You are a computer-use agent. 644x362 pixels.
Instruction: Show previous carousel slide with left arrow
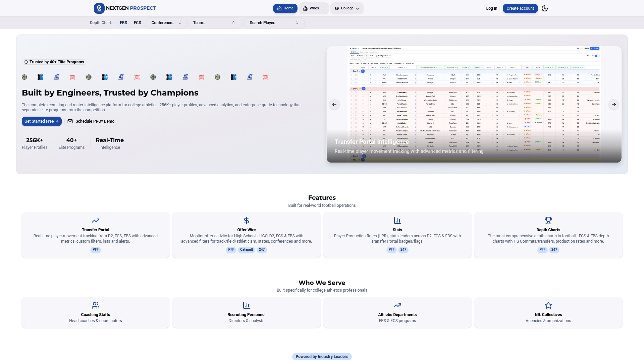click(334, 105)
